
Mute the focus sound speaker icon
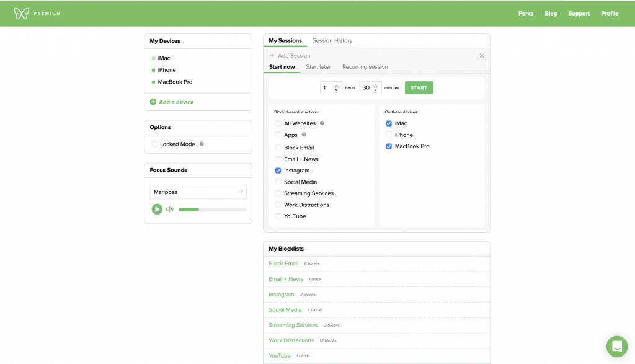169,210
